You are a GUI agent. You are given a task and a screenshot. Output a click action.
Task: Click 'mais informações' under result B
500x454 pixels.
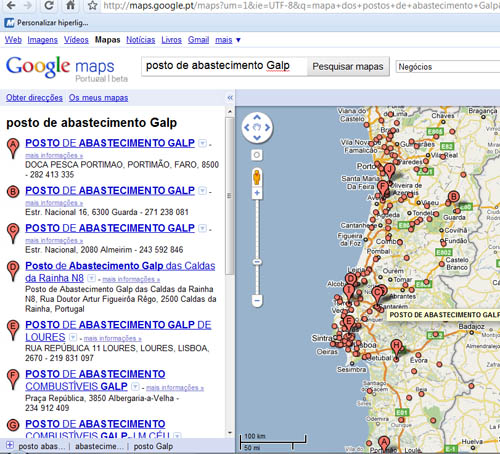(x=54, y=203)
